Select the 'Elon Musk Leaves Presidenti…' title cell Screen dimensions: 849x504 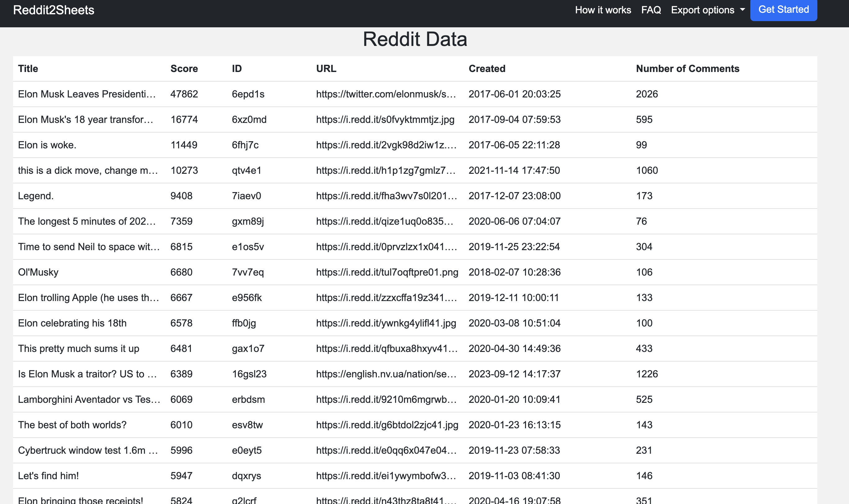[x=87, y=94]
